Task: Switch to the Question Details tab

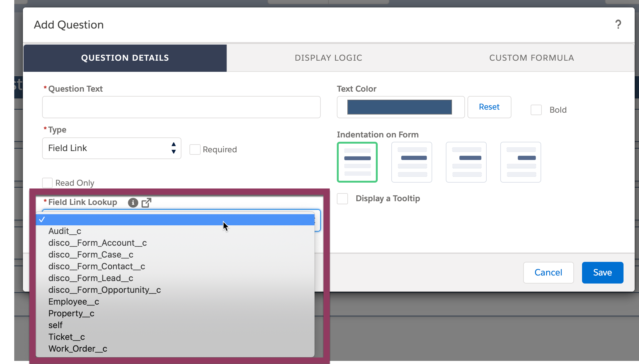Action: pos(125,58)
